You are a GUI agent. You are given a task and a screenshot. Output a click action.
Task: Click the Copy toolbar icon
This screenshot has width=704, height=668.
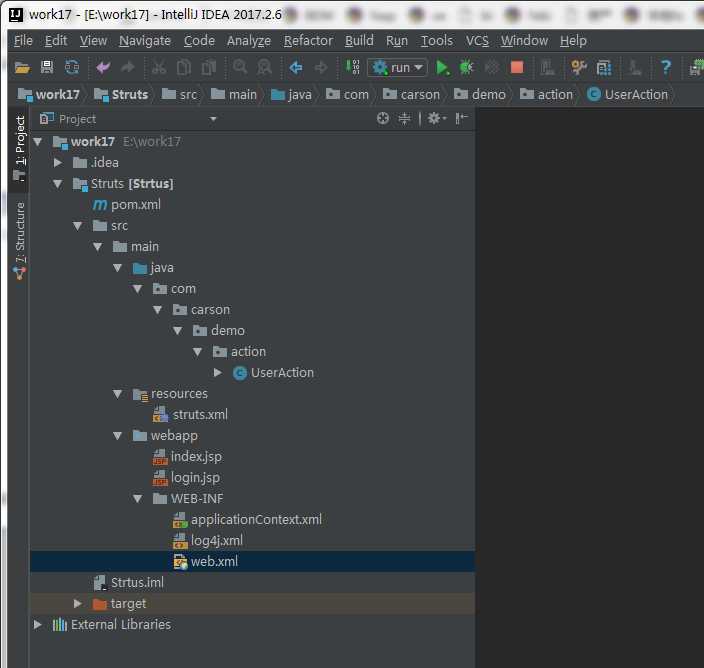pyautogui.click(x=184, y=67)
